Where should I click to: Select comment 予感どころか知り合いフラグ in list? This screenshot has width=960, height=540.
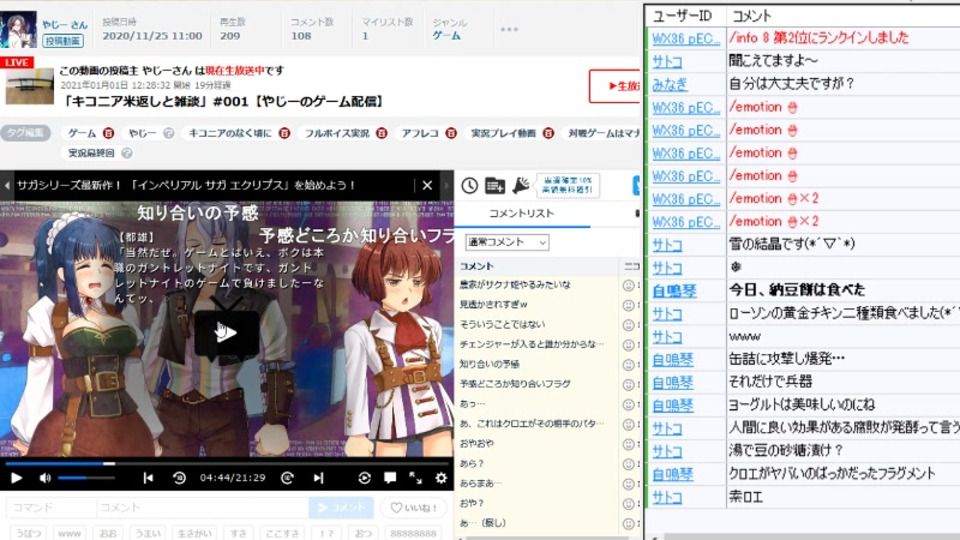pyautogui.click(x=516, y=384)
